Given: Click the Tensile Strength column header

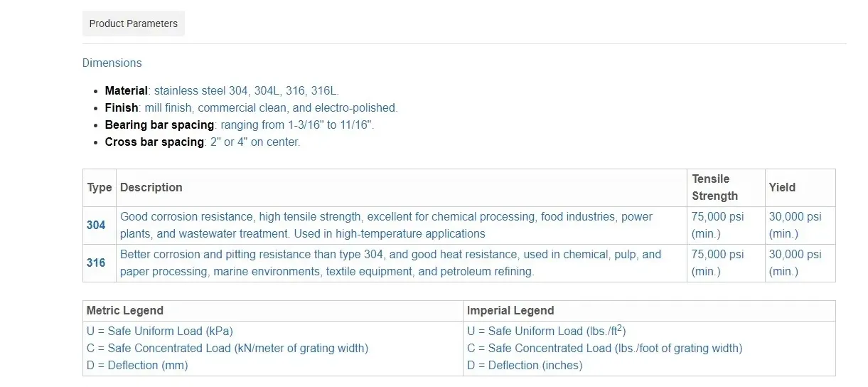Looking at the screenshot, I should [715, 188].
